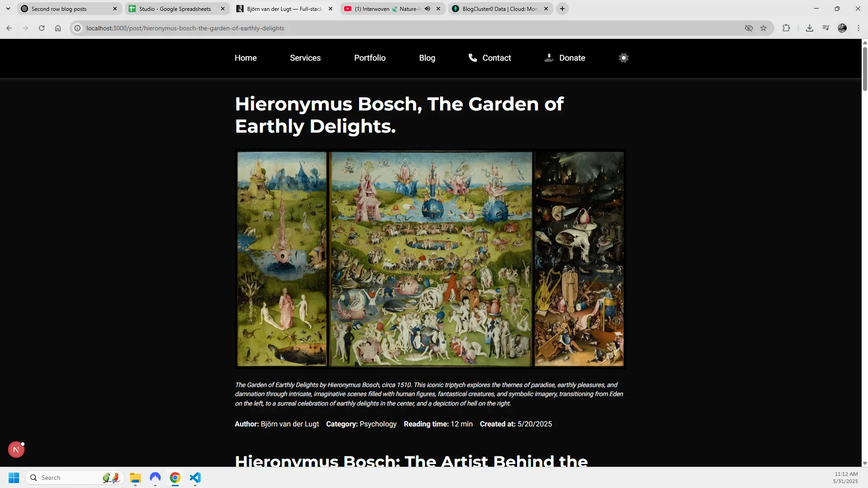
Task: View site information icon in address bar
Action: point(77,28)
